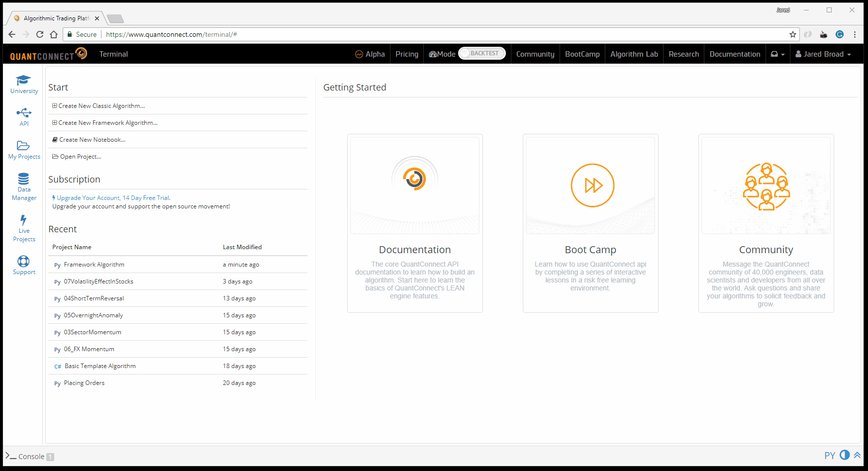Expand console with double chevron icon
The image size is (868, 471).
(x=858, y=455)
